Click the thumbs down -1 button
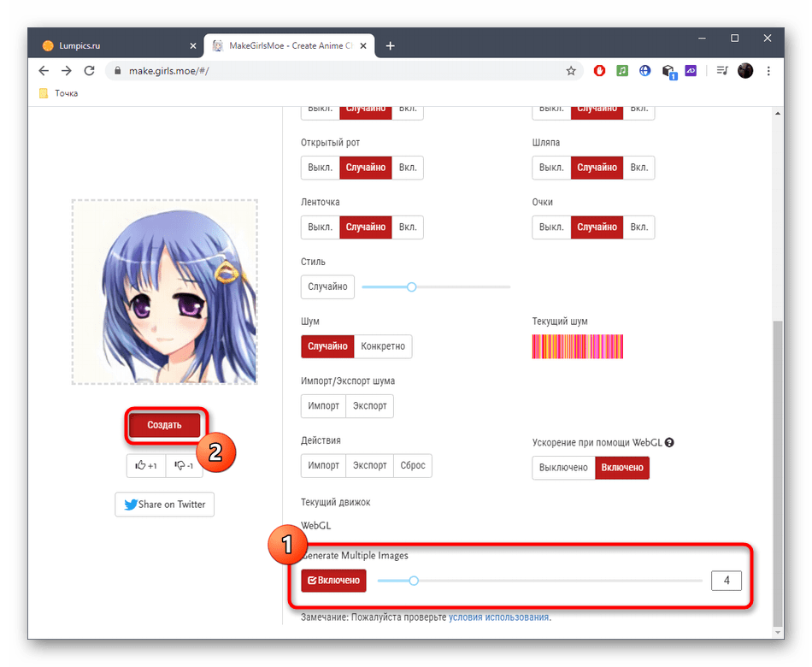Viewport: 812px width, 667px height. [184, 465]
